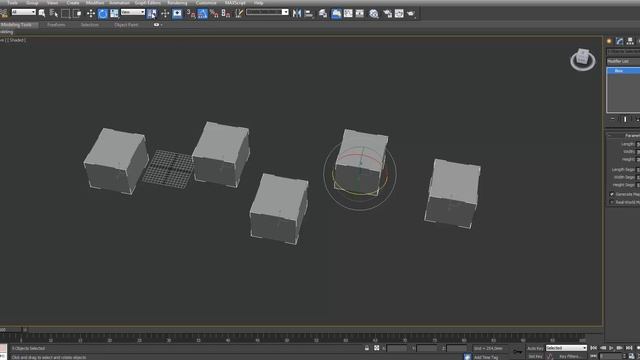Click the Go to Start playback button

593,348
